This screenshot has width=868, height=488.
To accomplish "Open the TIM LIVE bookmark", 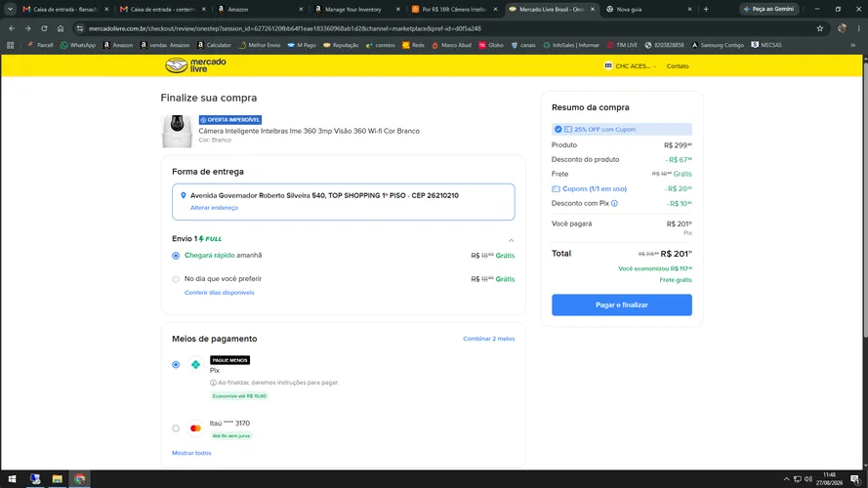I will click(622, 45).
